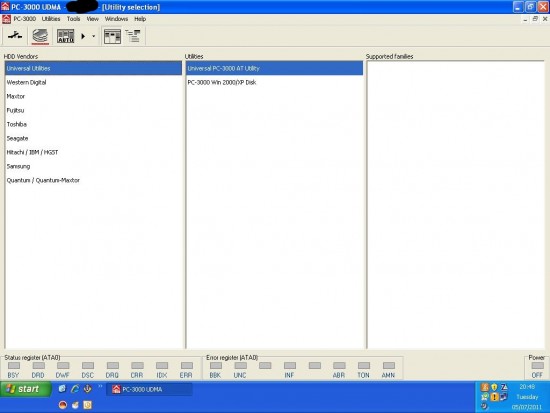Open Internet Explorer from quick launch

pos(75,388)
